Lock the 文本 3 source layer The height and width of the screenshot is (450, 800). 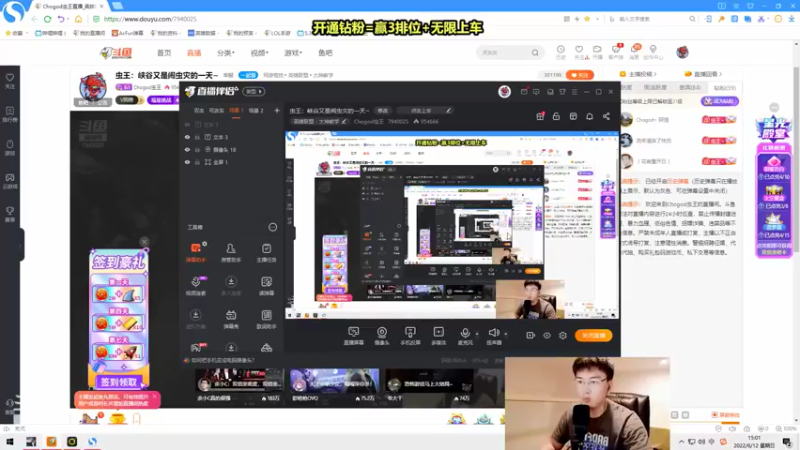[x=197, y=137]
